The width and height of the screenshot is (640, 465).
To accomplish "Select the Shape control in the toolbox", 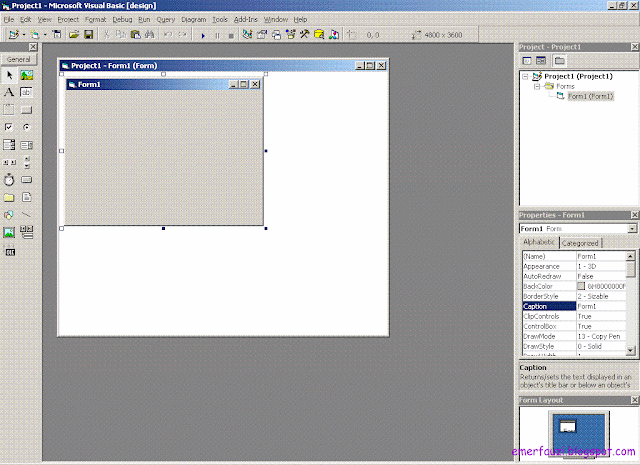I will tap(9, 215).
